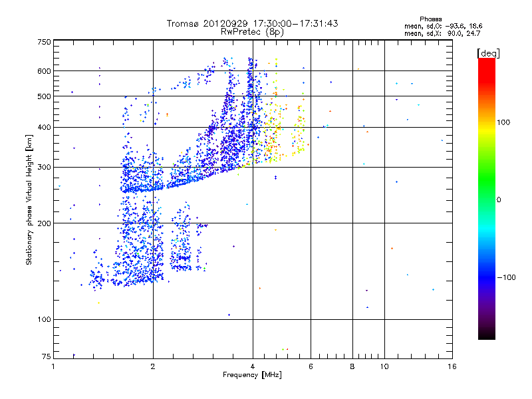Click x-axis tick label '10'

tap(384, 366)
